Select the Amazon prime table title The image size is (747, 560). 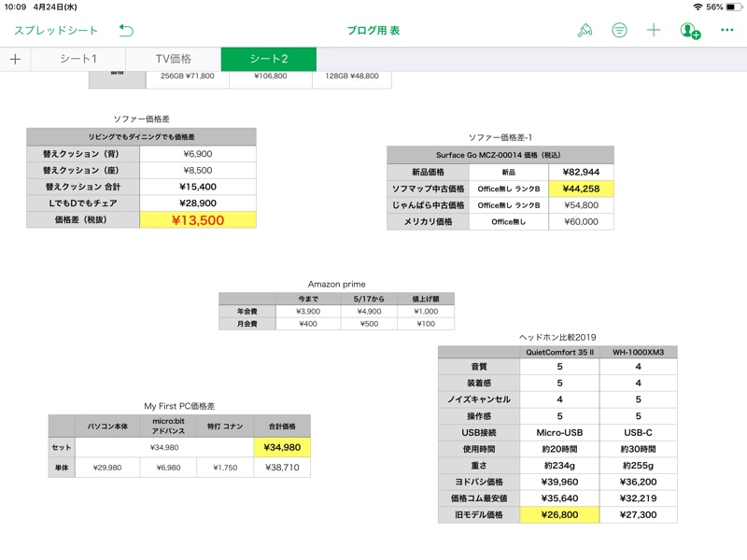click(336, 284)
